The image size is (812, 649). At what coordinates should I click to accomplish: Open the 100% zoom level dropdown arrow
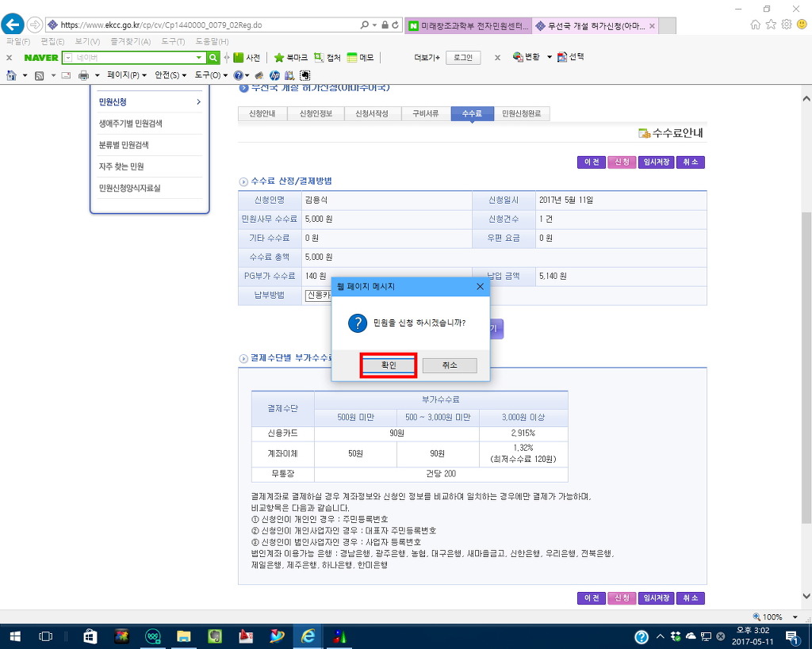pos(795,617)
